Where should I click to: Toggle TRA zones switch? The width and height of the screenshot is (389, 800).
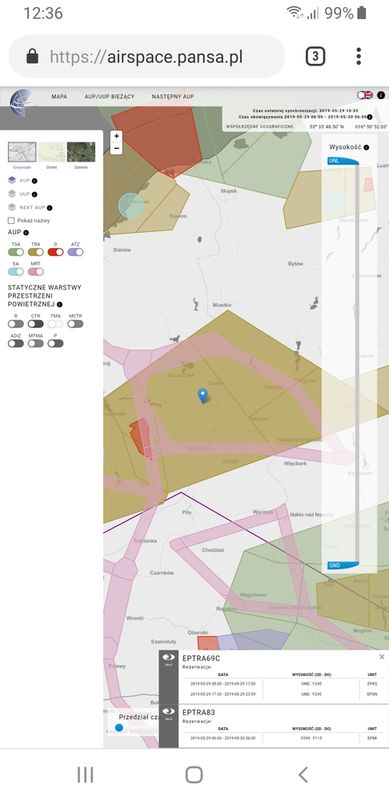click(36, 252)
